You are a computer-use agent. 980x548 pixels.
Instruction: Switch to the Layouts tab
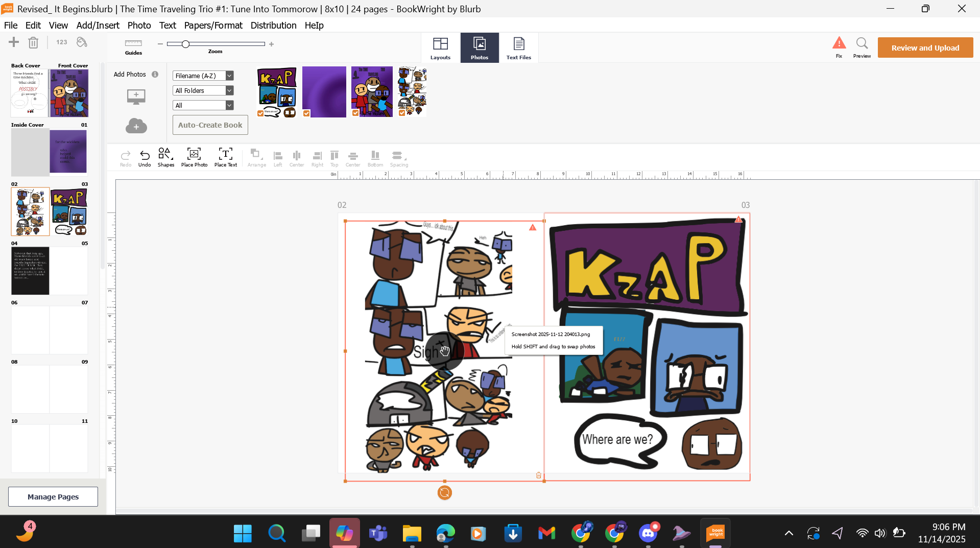point(440,47)
